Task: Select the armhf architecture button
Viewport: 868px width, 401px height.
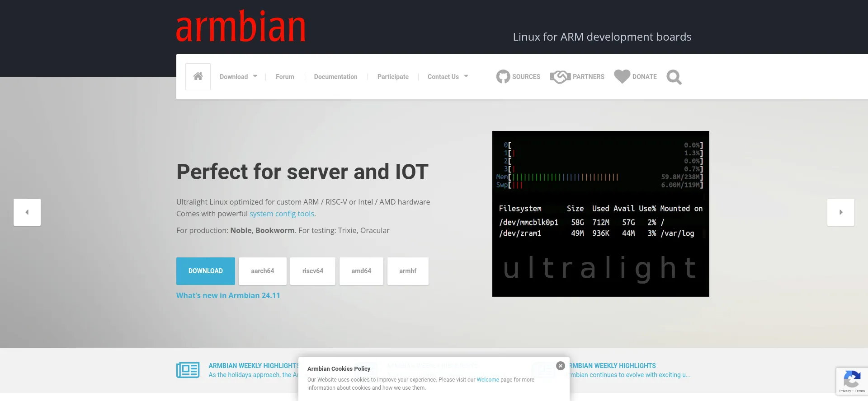Action: pyautogui.click(x=408, y=271)
